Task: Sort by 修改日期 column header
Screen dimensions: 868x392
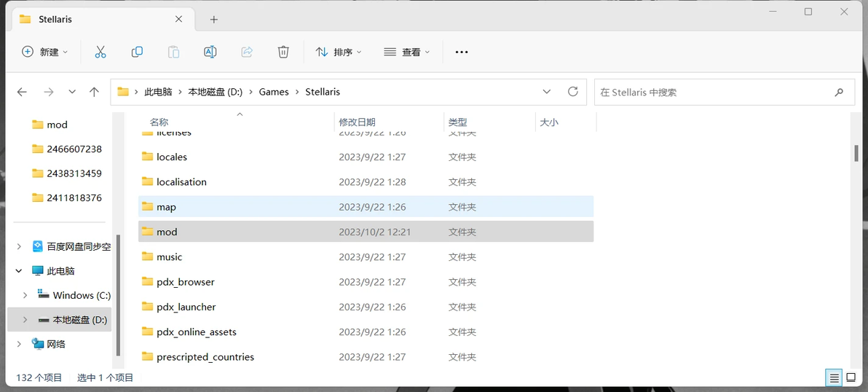Action: (358, 122)
